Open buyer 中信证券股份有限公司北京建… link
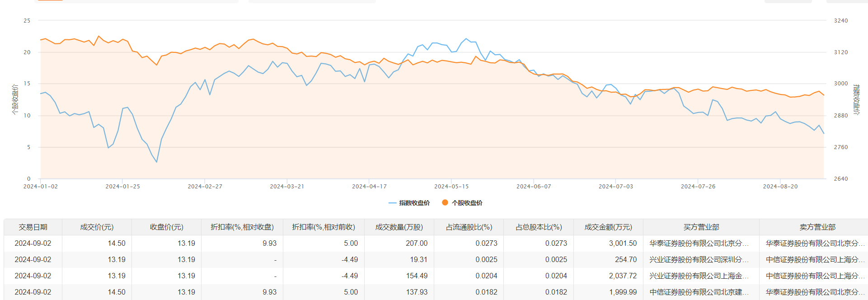 [x=699, y=292]
